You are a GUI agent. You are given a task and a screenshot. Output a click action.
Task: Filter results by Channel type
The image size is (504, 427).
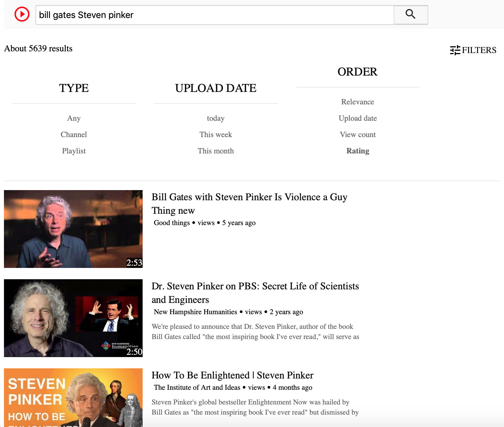click(x=74, y=135)
